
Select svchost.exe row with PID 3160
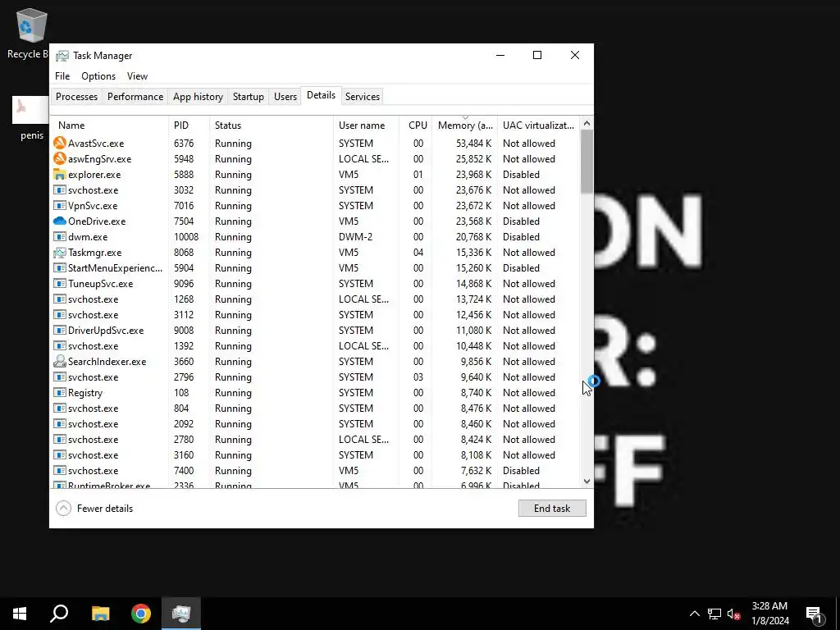coord(315,454)
